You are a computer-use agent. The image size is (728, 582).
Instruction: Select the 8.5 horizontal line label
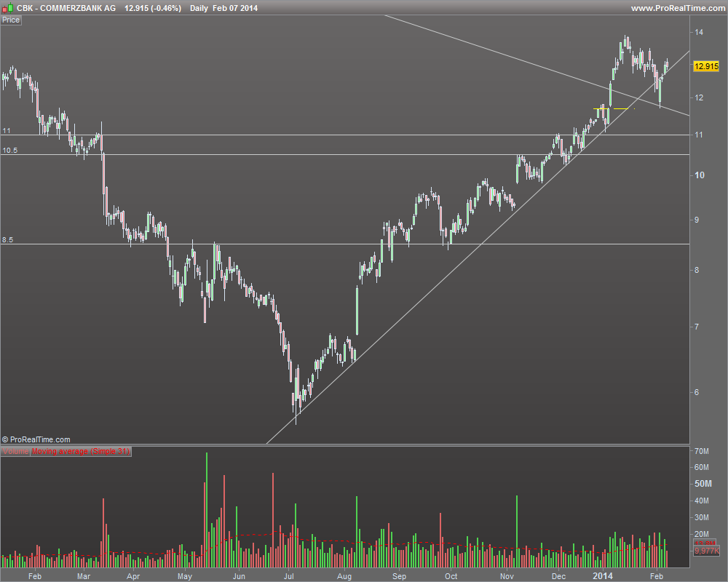7,240
